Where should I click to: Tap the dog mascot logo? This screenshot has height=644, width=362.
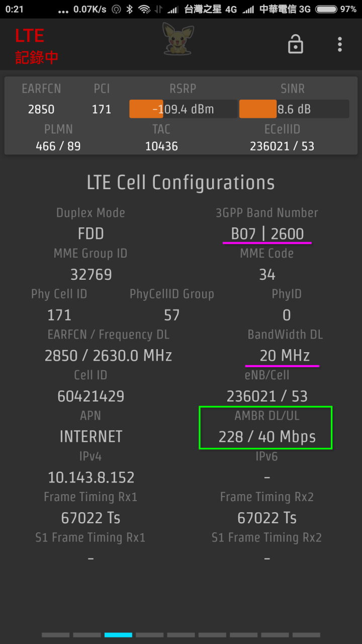178,39
